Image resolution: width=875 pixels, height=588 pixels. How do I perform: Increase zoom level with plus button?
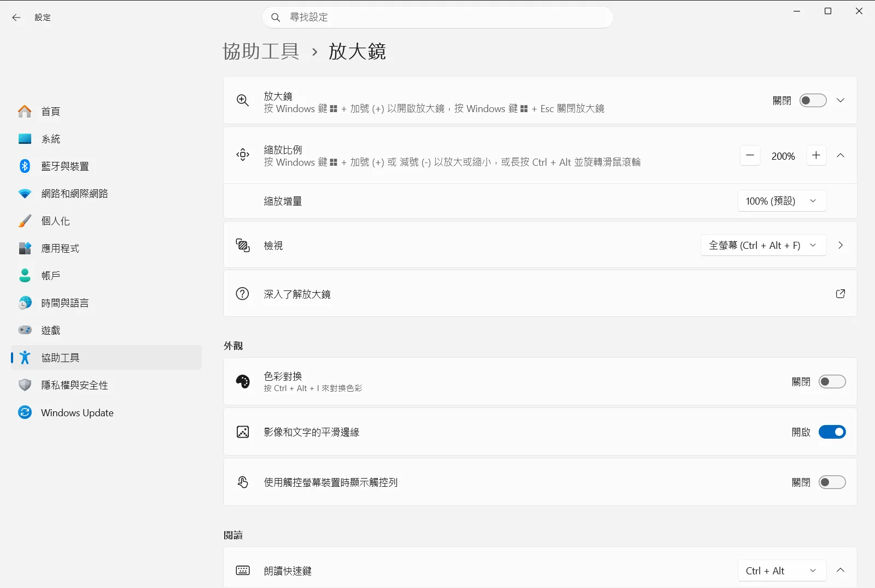[816, 156]
